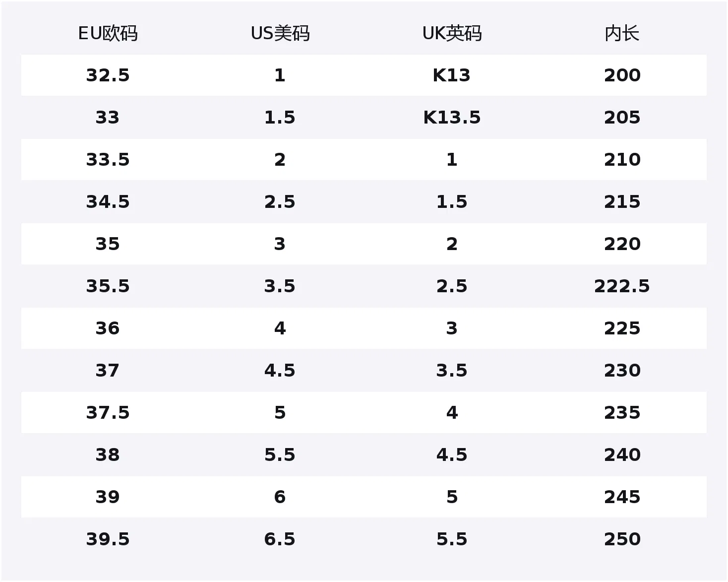Select the K13 UK size cell

452,75
